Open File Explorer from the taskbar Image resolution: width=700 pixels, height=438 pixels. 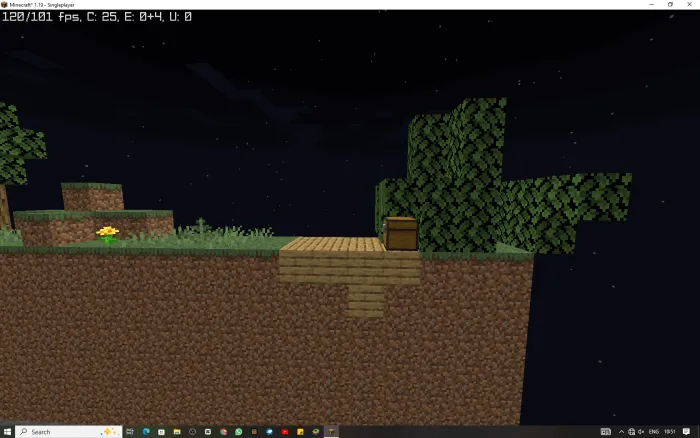177,432
